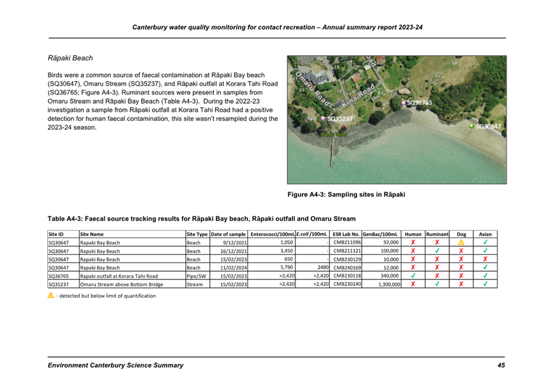Click the yellow warning triangle in the Dog column

pyautogui.click(x=461, y=243)
